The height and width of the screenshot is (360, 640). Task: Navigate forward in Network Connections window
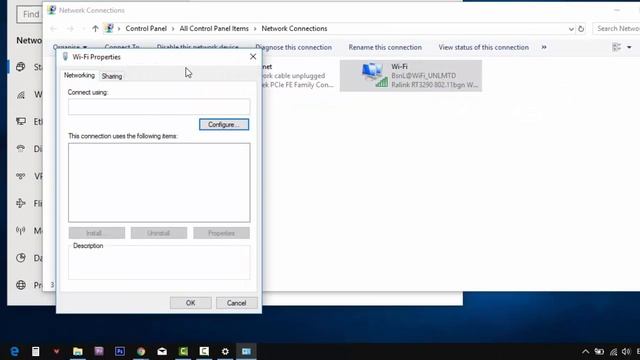(x=70, y=29)
